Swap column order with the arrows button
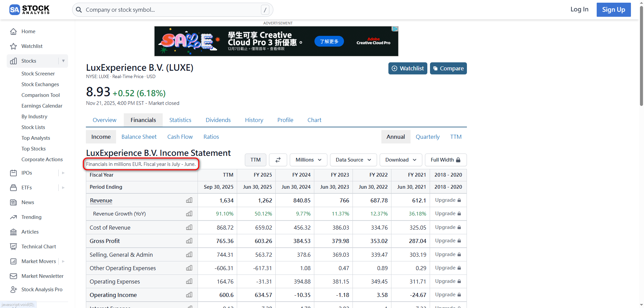This screenshot has width=644, height=308. tap(278, 160)
